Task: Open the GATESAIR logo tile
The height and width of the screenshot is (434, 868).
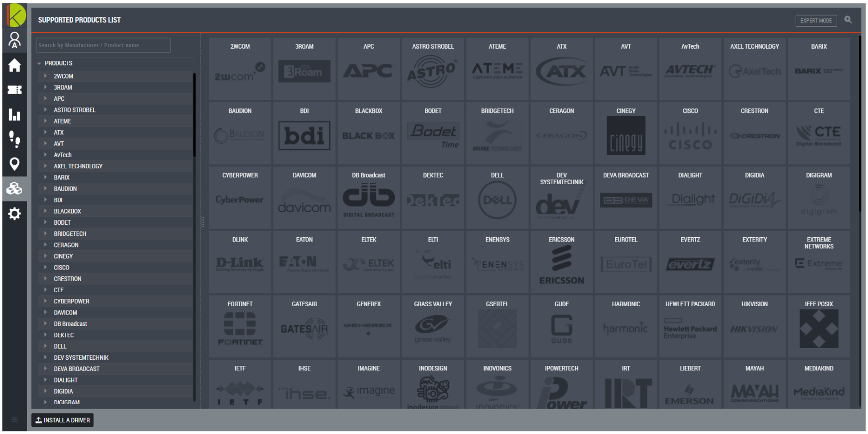Action: click(304, 326)
